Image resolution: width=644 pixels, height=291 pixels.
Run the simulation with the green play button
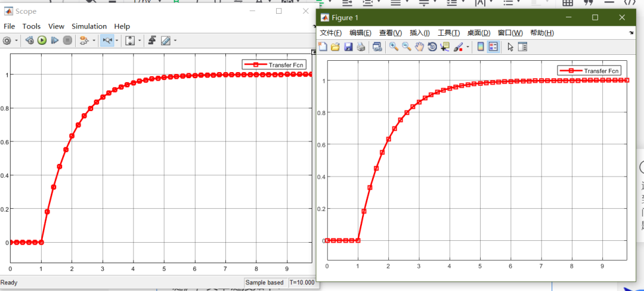click(42, 40)
